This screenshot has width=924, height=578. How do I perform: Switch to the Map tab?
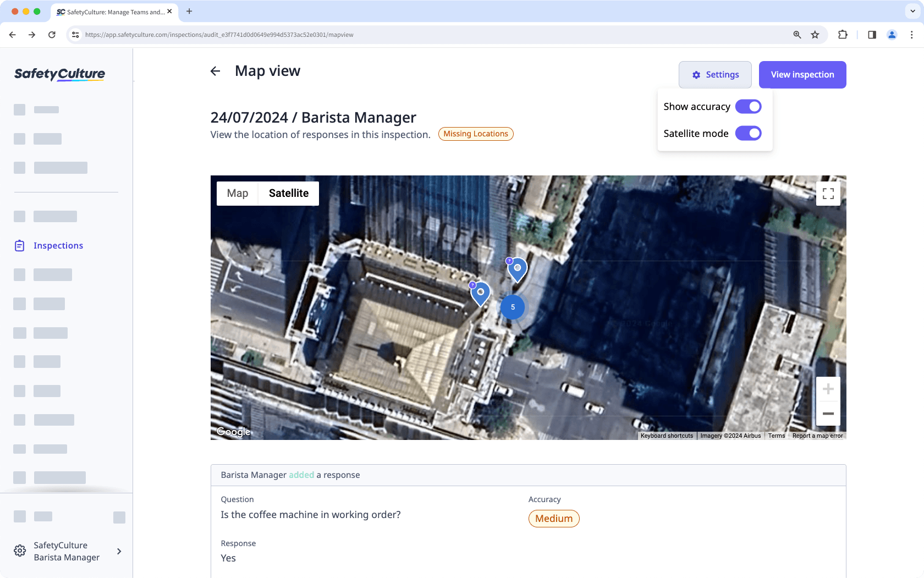click(238, 194)
